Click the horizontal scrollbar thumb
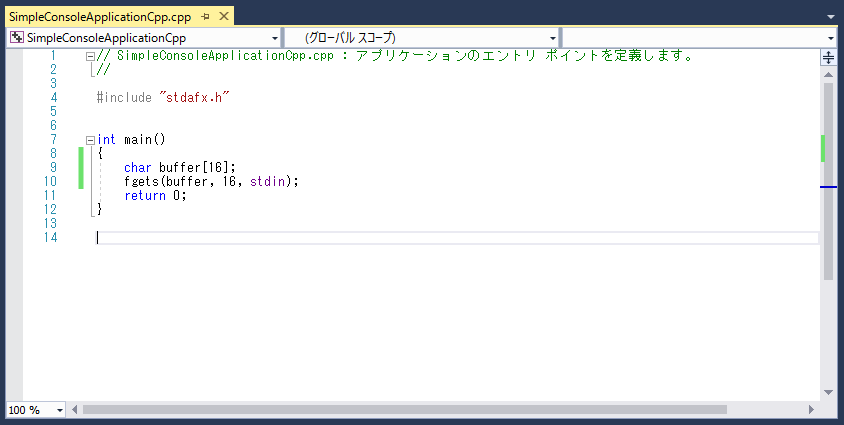Viewport: 844px width, 425px height. pos(405,410)
